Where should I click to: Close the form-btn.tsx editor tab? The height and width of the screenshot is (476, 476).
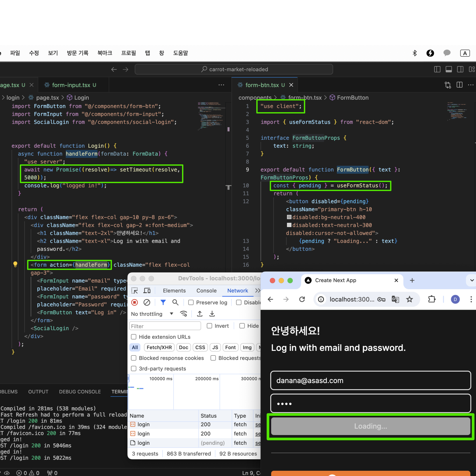(x=291, y=85)
